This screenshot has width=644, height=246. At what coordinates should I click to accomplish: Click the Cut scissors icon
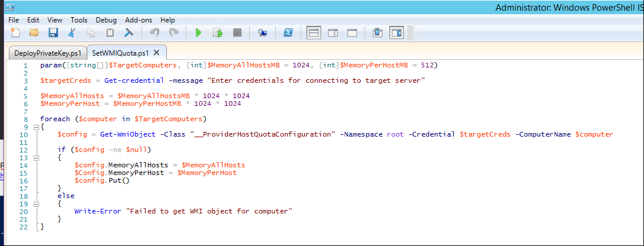coord(72,33)
